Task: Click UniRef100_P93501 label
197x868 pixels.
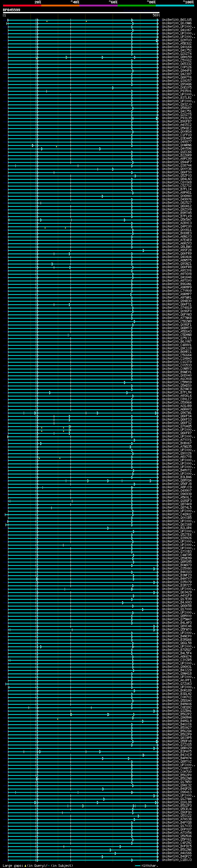Action: (x=177, y=91)
